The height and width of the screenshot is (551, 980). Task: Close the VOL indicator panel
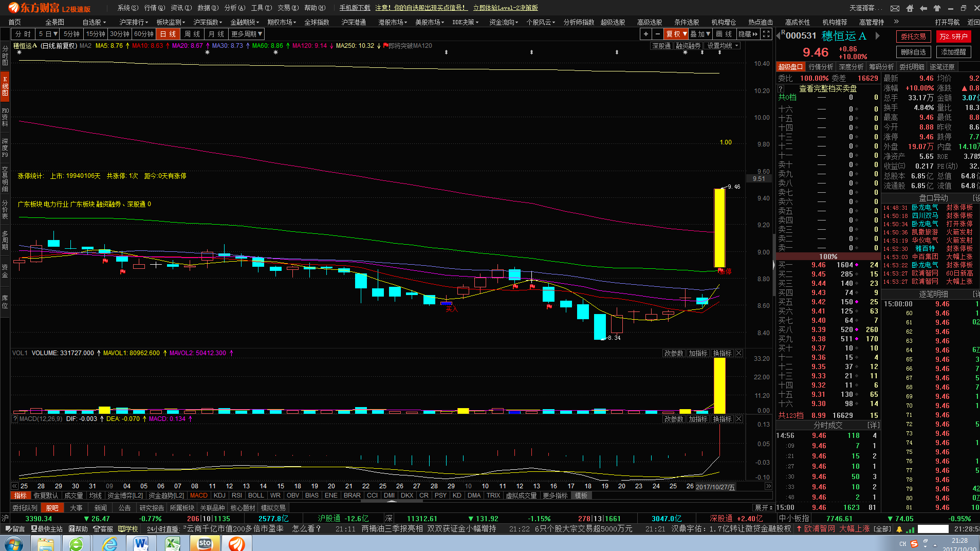(738, 353)
